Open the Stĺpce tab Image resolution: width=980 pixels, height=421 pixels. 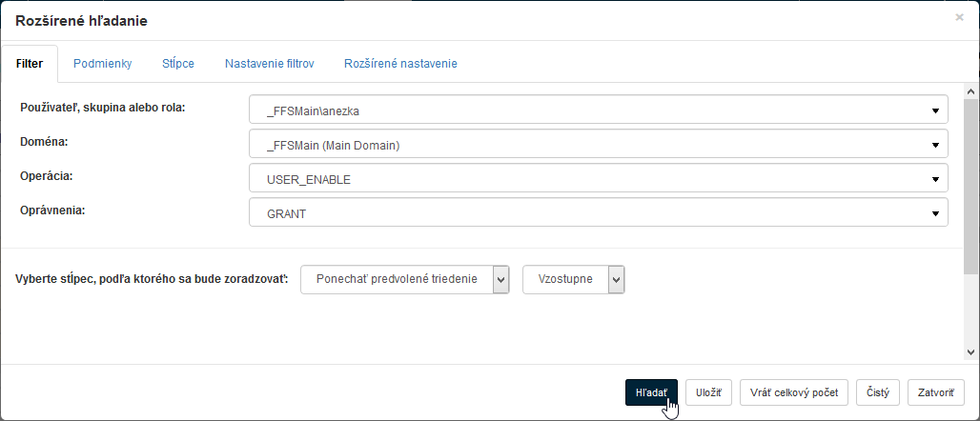[x=178, y=64]
